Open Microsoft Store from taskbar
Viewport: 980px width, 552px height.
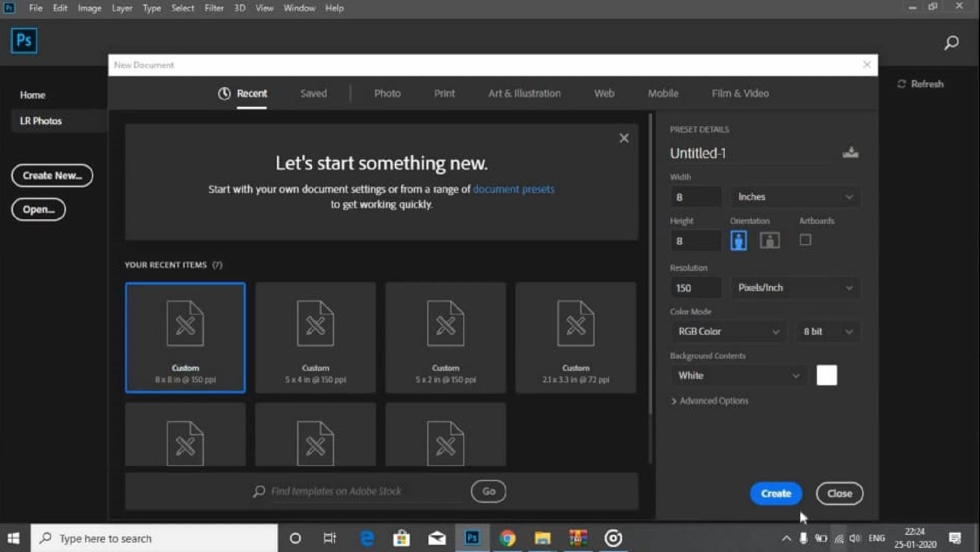pyautogui.click(x=401, y=538)
